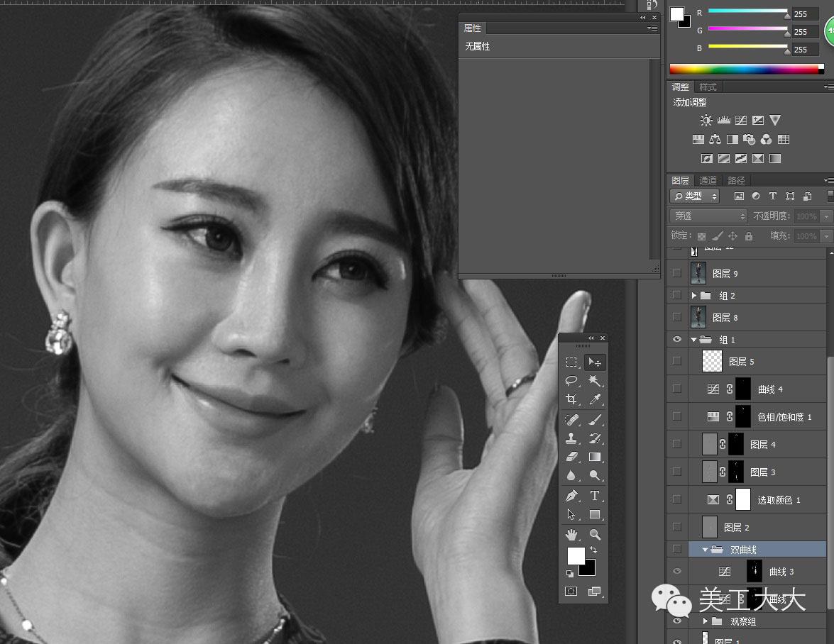Viewport: 834px width, 644px height.
Task: Switch to the 调整 tab
Action: (680, 87)
